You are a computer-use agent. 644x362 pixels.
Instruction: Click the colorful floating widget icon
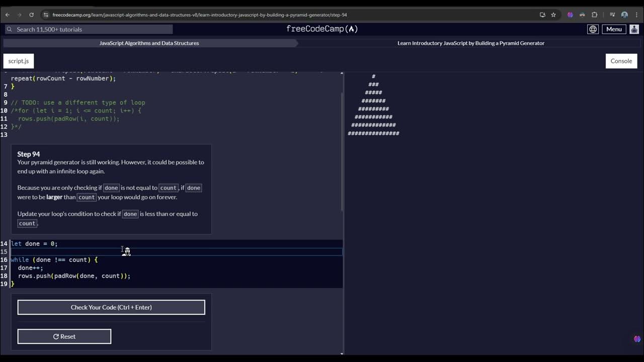[x=637, y=339]
